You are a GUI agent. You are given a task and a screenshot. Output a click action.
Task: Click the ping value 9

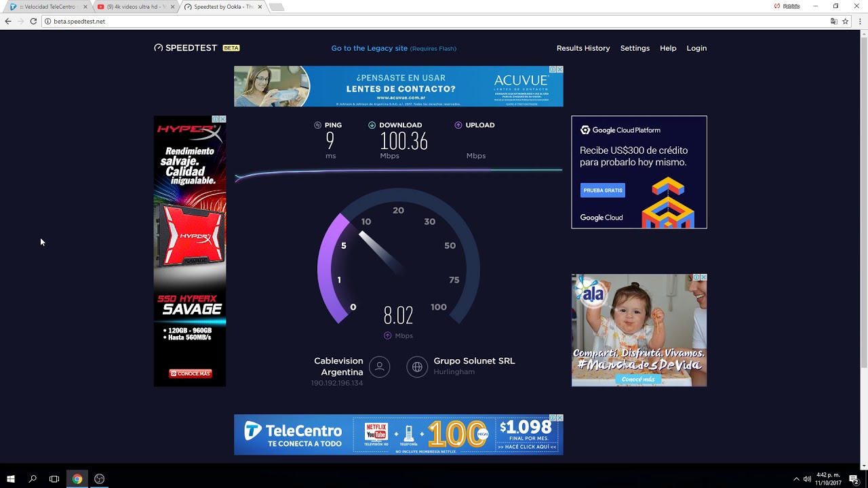point(330,141)
